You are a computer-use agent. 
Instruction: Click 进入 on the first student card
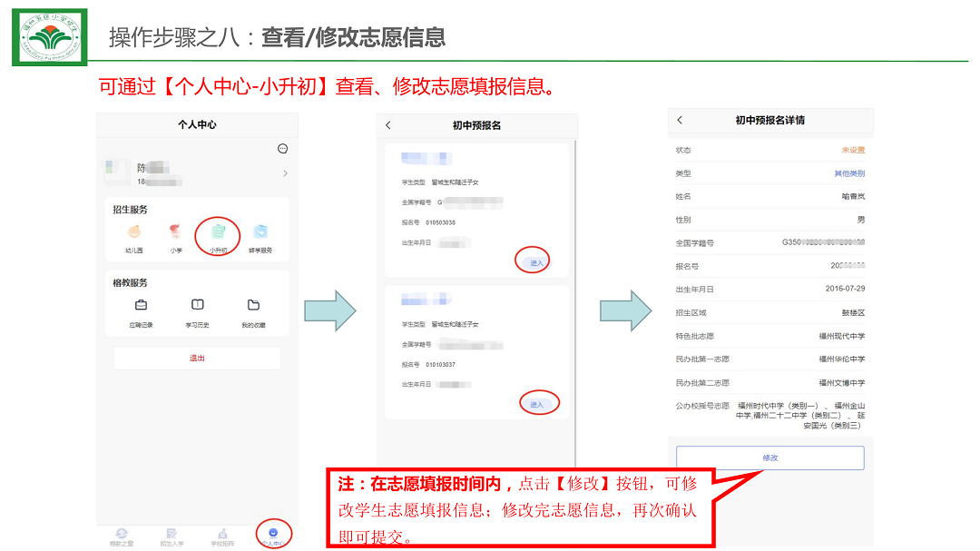pyautogui.click(x=535, y=262)
